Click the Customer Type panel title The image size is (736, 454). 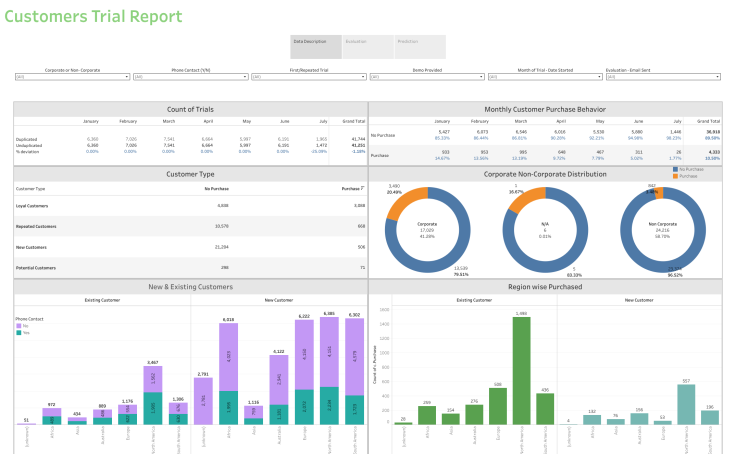pos(190,174)
